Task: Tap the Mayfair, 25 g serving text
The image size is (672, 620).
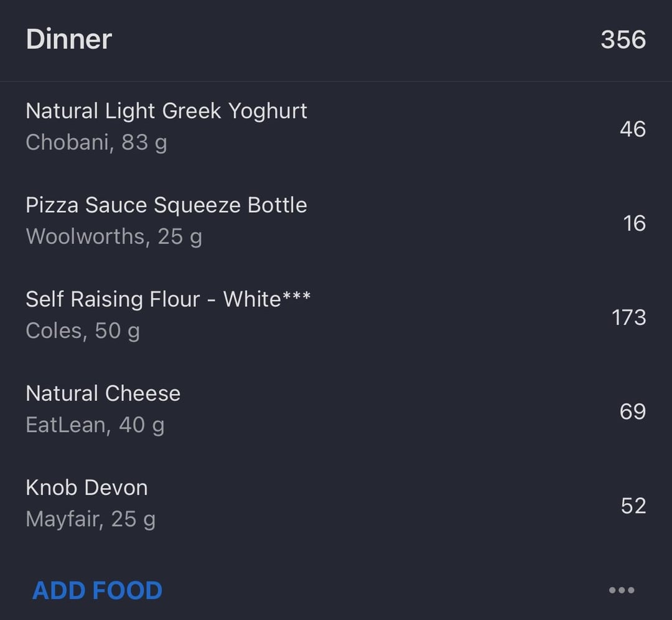Action: [90, 520]
